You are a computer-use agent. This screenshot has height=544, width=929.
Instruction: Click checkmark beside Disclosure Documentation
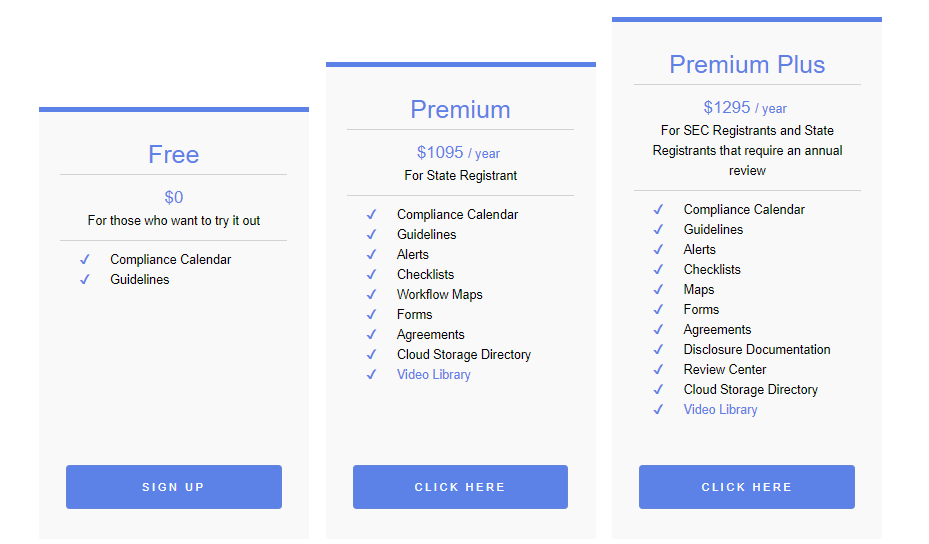click(658, 350)
